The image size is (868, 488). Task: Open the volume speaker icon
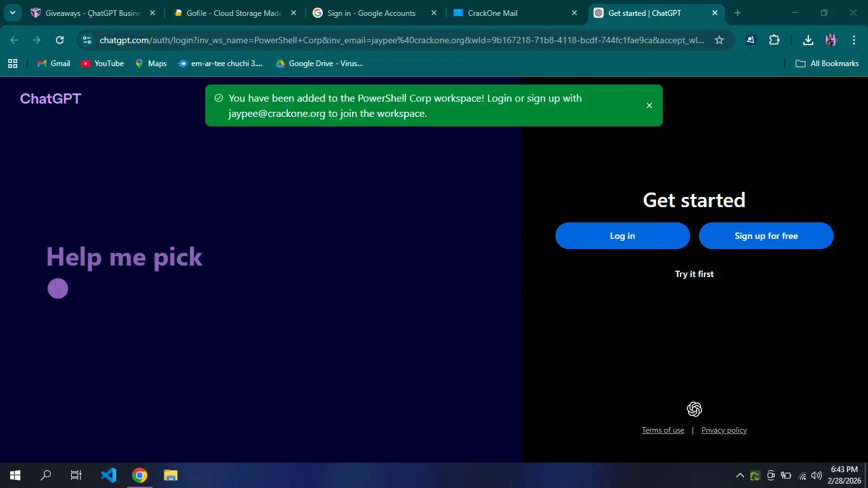tap(817, 475)
